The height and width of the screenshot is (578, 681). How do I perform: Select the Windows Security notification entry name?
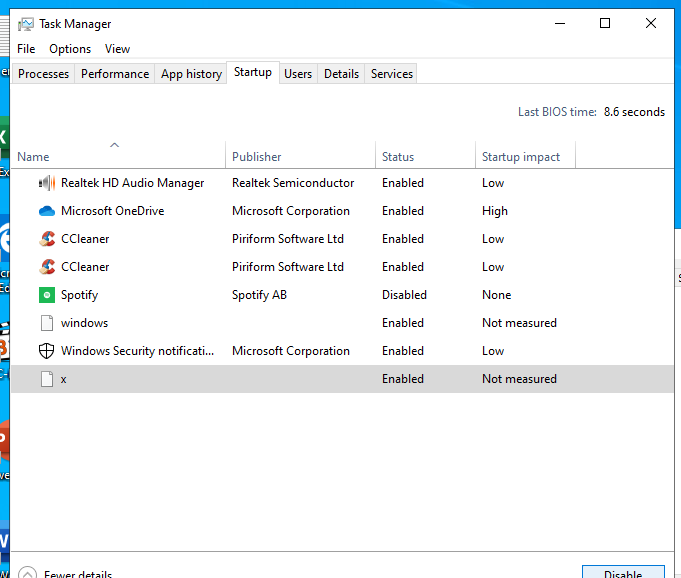click(x=137, y=350)
